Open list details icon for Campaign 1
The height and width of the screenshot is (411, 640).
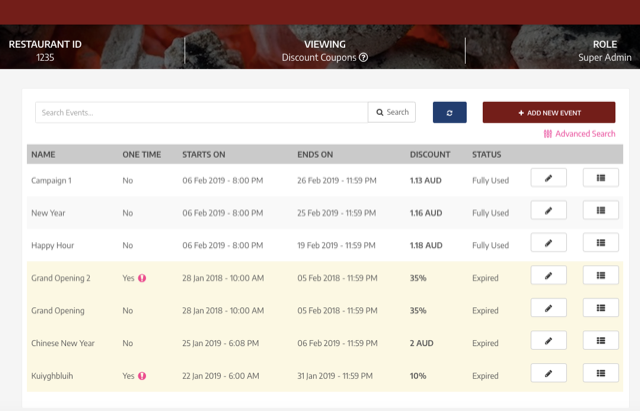pos(600,178)
